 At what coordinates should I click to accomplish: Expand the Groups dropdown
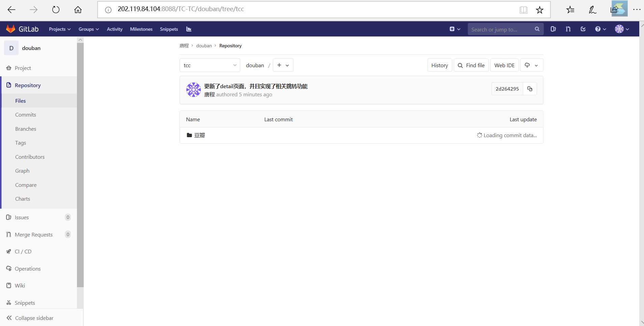click(89, 29)
